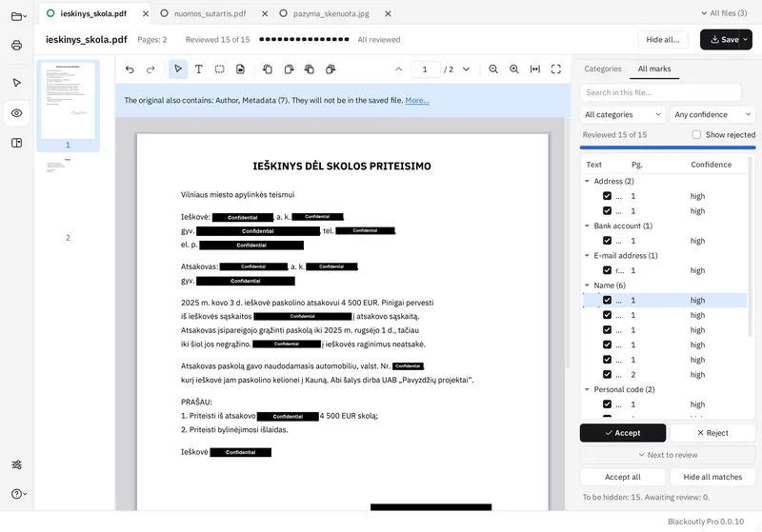Collapse the Address (2) group
The image size is (762, 532).
pos(587,181)
